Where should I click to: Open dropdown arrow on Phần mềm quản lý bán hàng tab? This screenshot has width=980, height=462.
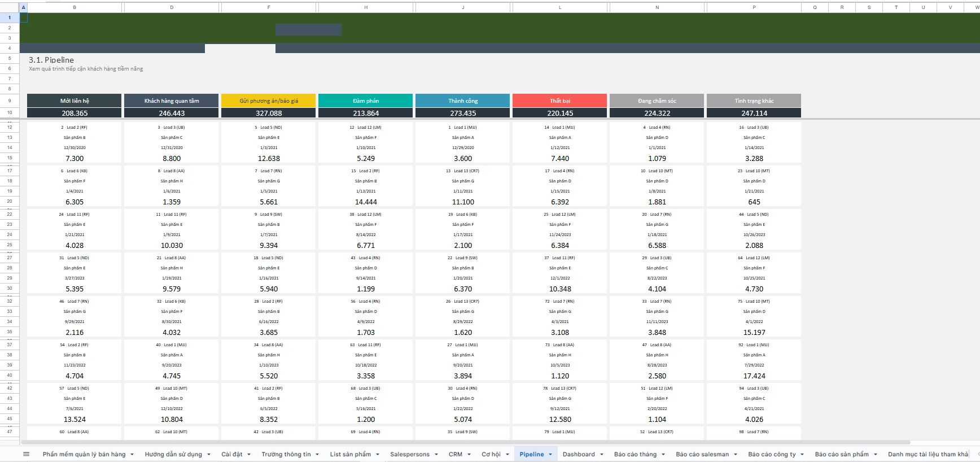132,454
